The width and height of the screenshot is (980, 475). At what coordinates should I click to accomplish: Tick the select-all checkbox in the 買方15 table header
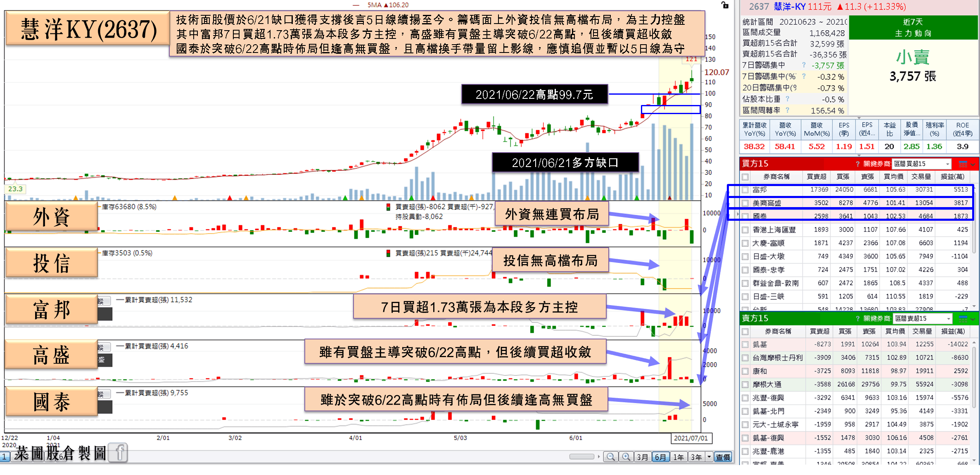[x=745, y=177]
